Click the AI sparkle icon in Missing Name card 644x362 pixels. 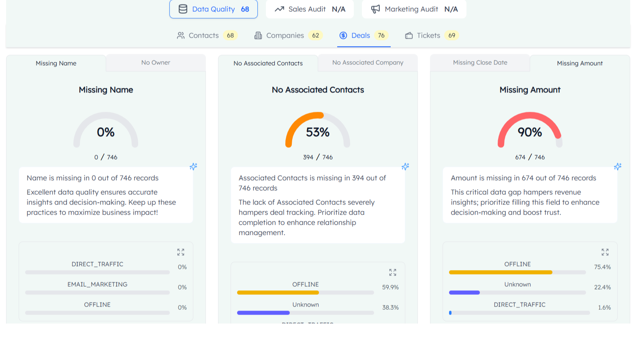(x=193, y=166)
